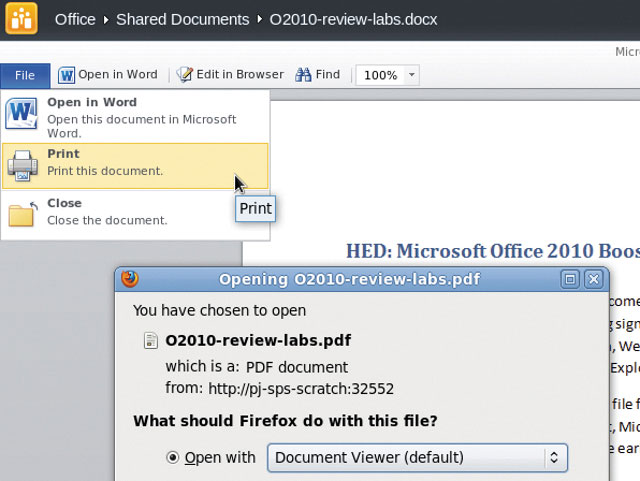Click the Find toolbar label

(328, 74)
